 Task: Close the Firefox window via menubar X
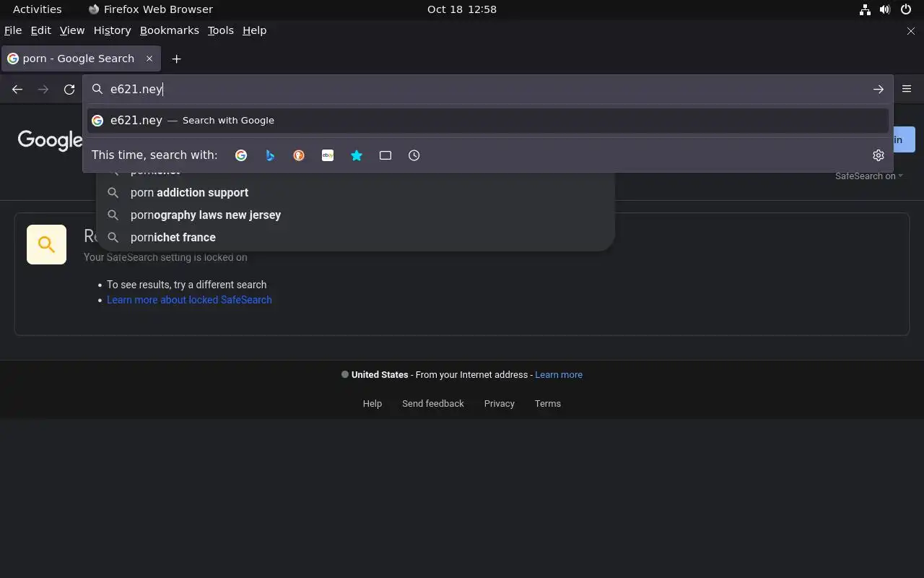click(910, 31)
